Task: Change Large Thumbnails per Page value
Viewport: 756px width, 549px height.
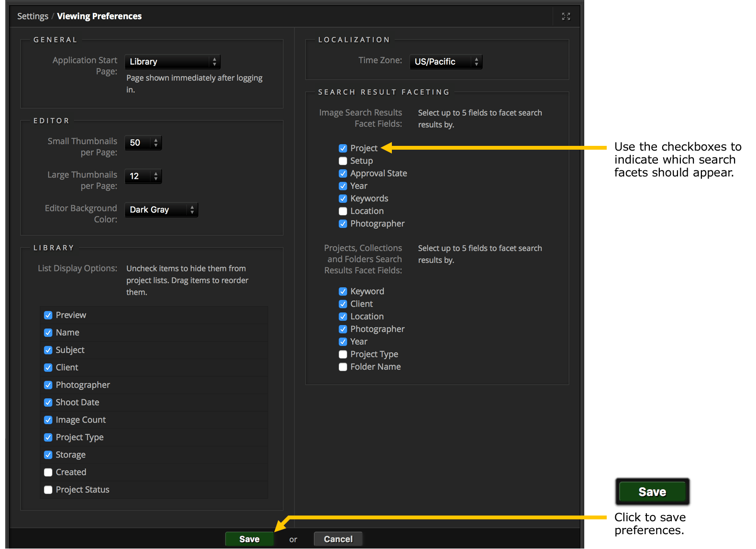Action: (x=143, y=176)
